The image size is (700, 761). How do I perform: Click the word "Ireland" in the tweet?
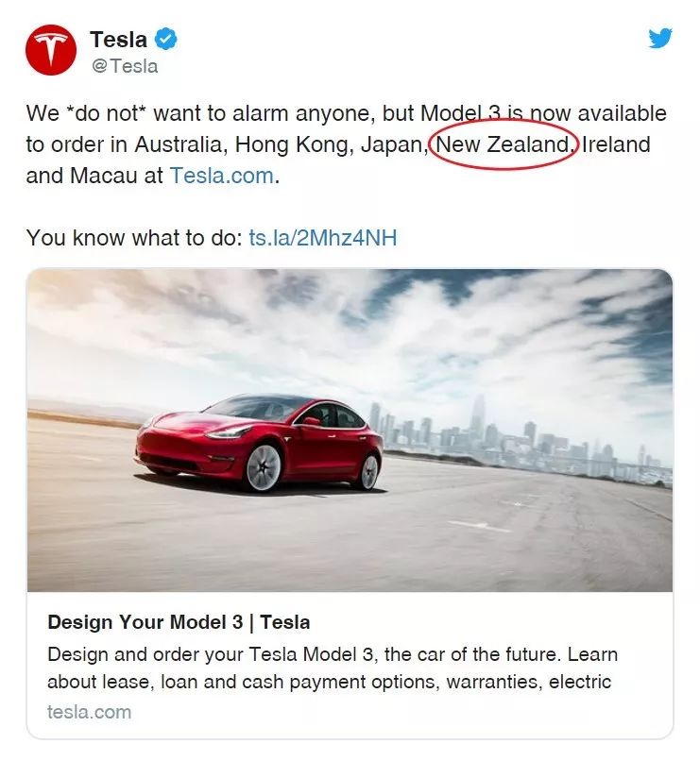(616, 145)
